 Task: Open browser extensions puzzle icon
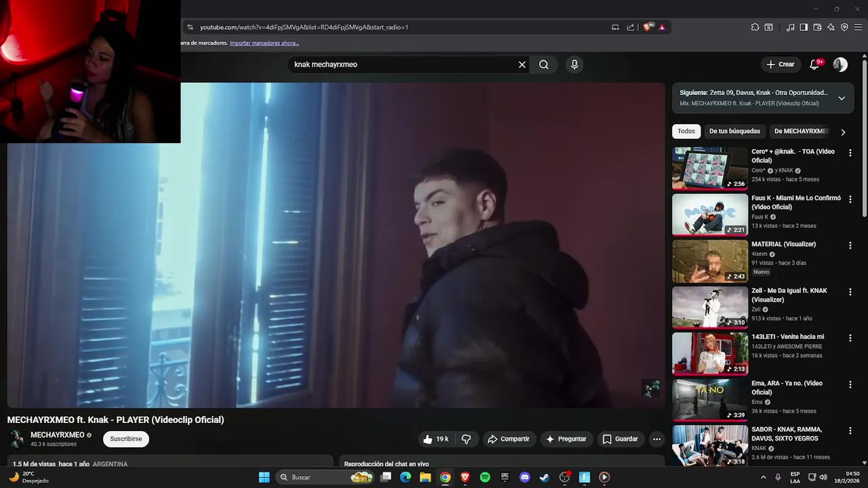point(755,27)
